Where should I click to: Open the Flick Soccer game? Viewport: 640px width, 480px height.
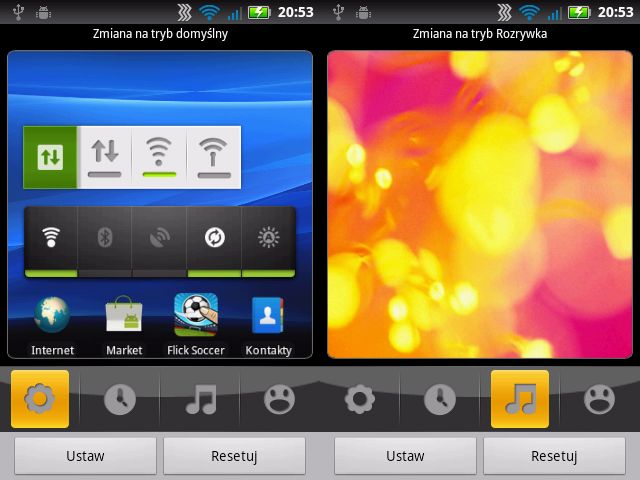pyautogui.click(x=196, y=325)
